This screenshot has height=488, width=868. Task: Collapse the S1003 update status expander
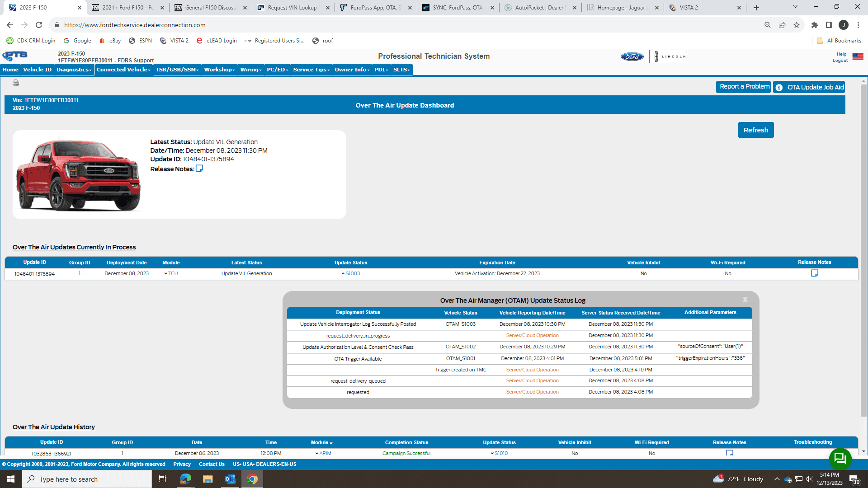[350, 273]
